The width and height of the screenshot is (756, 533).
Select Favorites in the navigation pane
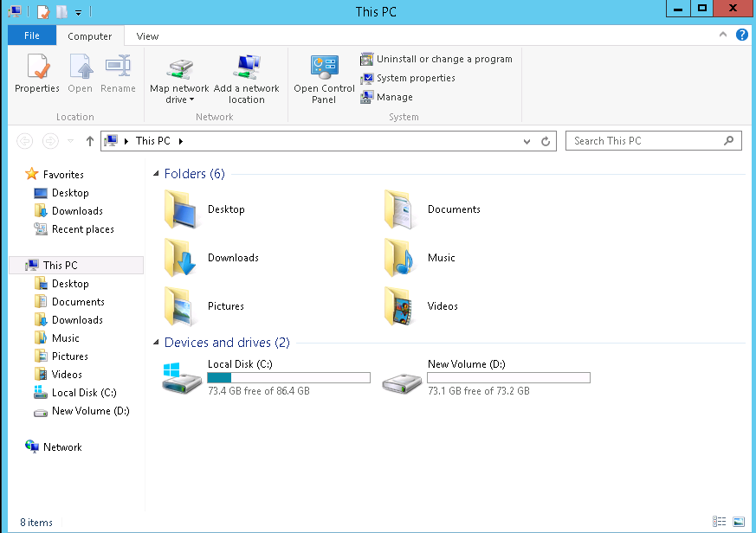click(x=55, y=175)
